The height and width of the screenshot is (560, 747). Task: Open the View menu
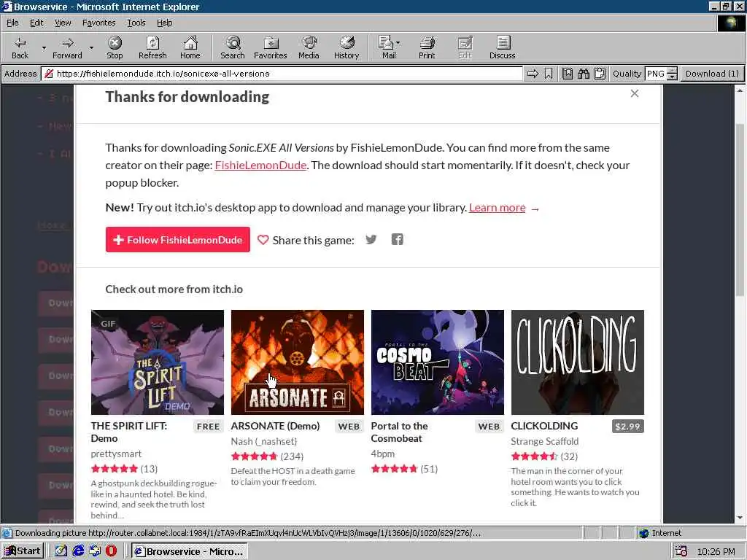63,23
